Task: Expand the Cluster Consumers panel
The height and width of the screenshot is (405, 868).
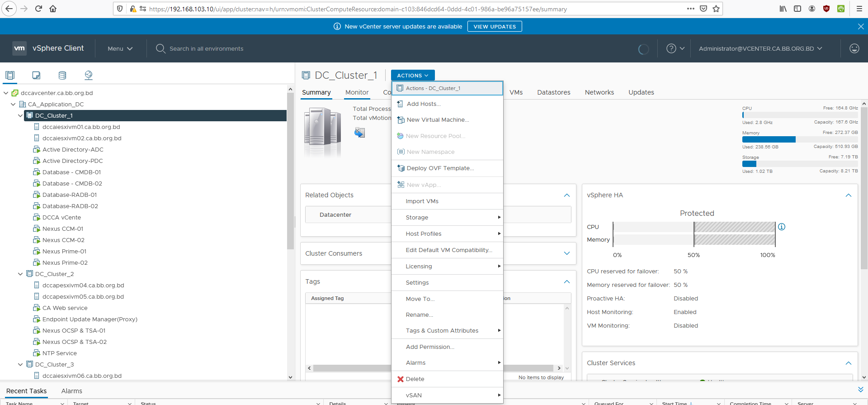Action: [x=567, y=253]
